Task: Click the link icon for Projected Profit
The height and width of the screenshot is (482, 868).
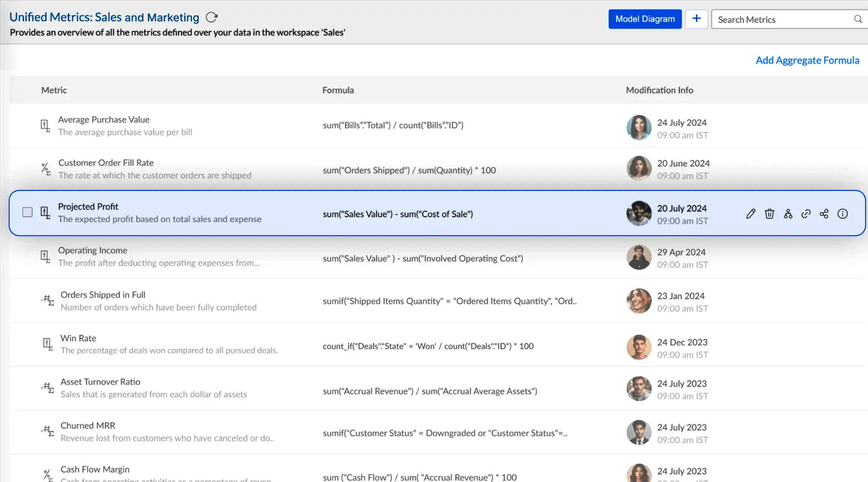Action: click(806, 214)
